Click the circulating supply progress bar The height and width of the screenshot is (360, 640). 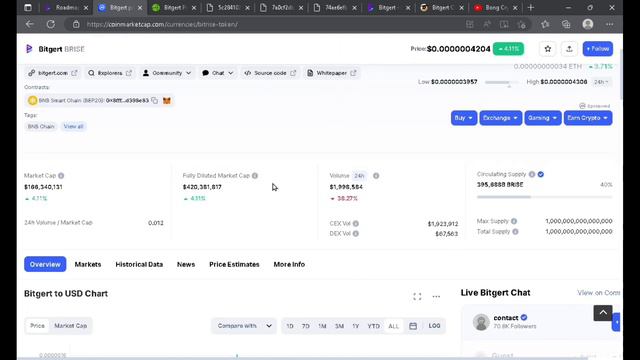coord(544,197)
